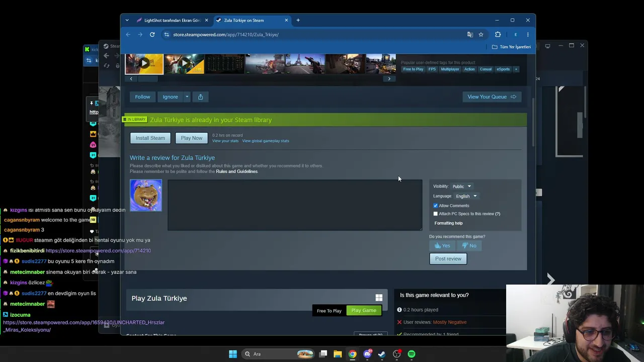
Task: Open the PC specs (?) help link
Action: (498, 214)
